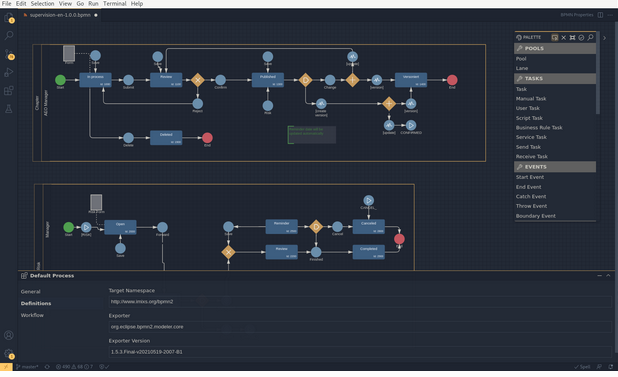Open the errors and warnings status item

(74, 367)
